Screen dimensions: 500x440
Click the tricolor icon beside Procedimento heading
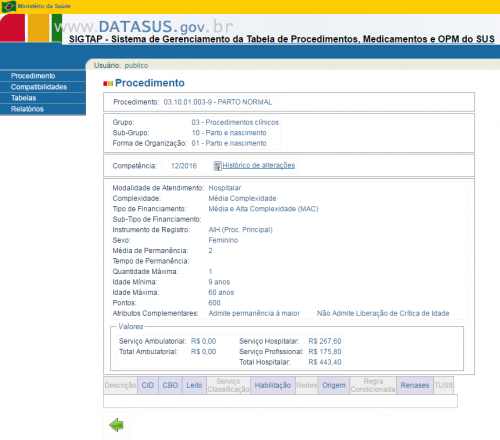[108, 83]
